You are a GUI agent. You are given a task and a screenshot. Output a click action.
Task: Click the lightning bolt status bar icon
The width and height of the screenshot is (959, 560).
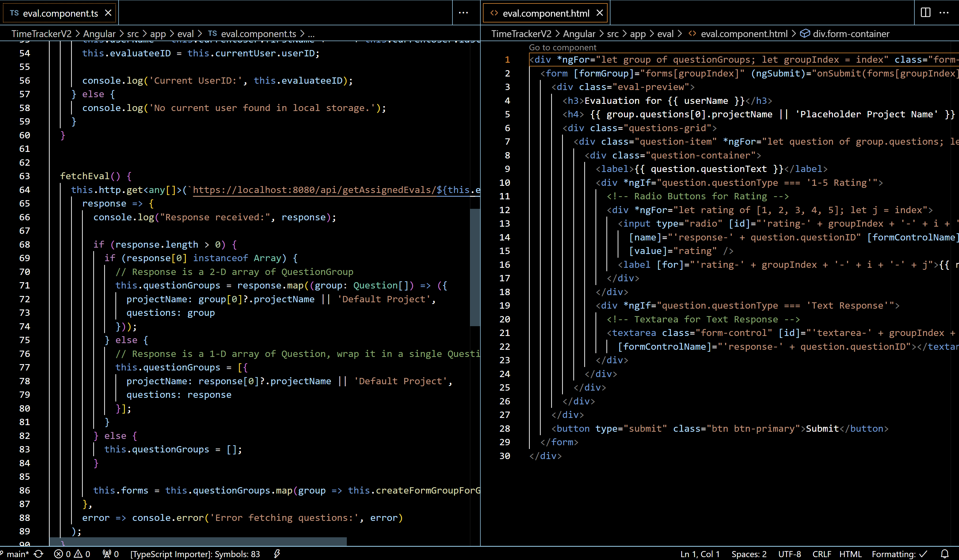[x=277, y=554]
